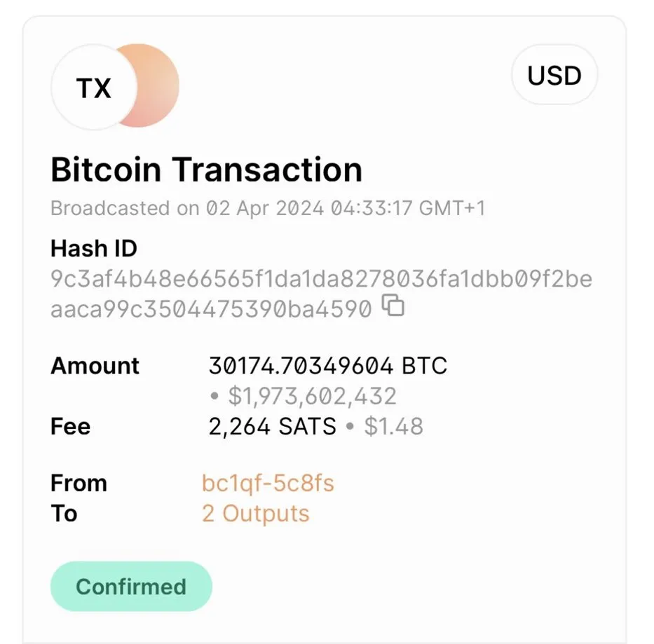Click the Bitcoin Transaction heading
Viewport: 654px width, 644px height.
(206, 170)
